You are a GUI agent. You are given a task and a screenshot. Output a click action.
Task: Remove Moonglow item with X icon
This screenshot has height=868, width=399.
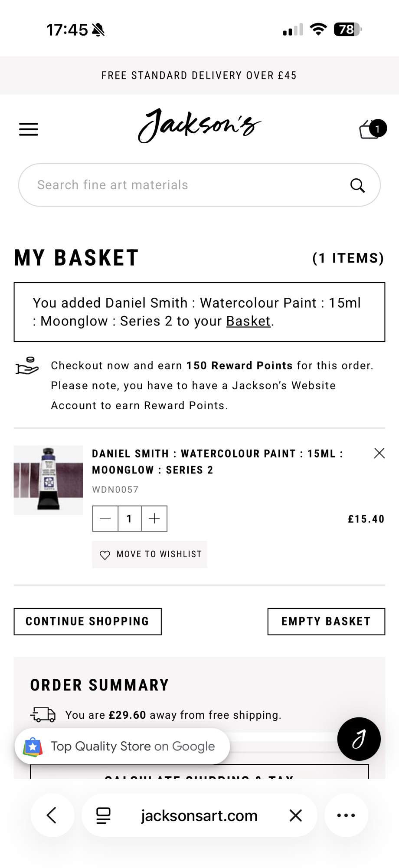click(x=379, y=454)
